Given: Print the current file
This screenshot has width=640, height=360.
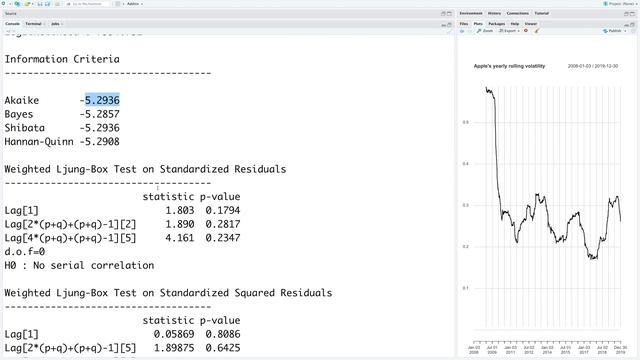Looking at the screenshot, I should (x=57, y=4).
